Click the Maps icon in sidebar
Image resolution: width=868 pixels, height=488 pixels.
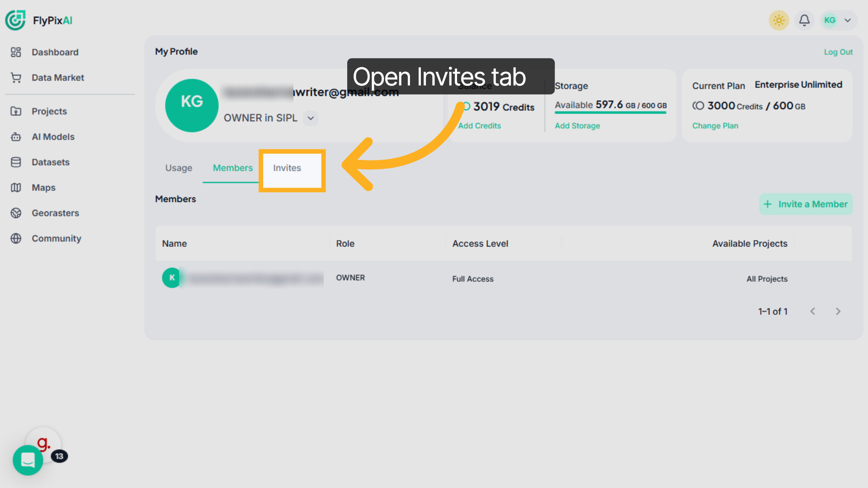16,188
